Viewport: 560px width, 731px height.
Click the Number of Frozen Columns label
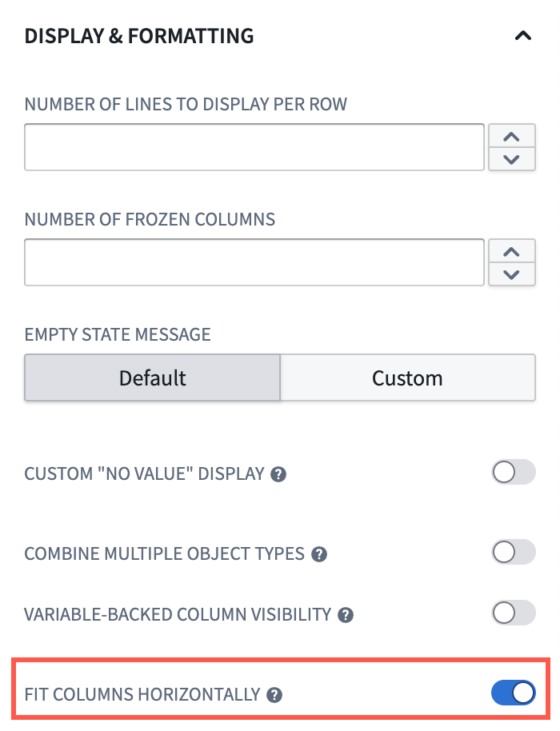[x=149, y=219]
